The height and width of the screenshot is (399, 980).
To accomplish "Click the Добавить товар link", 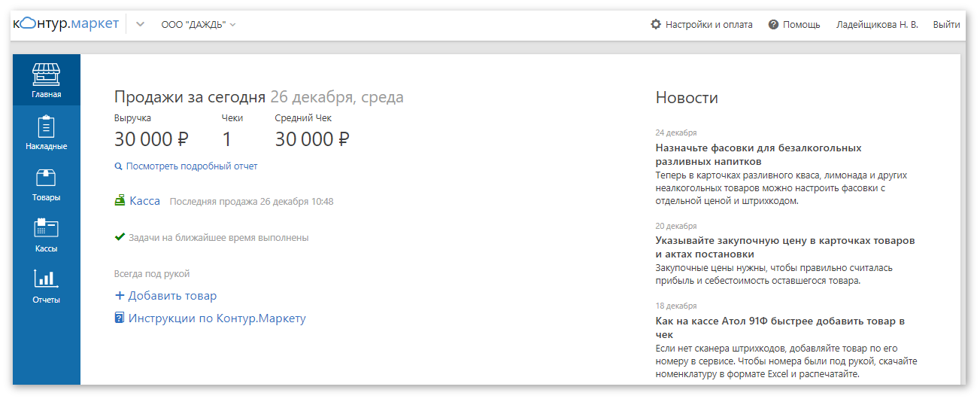I will [x=171, y=296].
